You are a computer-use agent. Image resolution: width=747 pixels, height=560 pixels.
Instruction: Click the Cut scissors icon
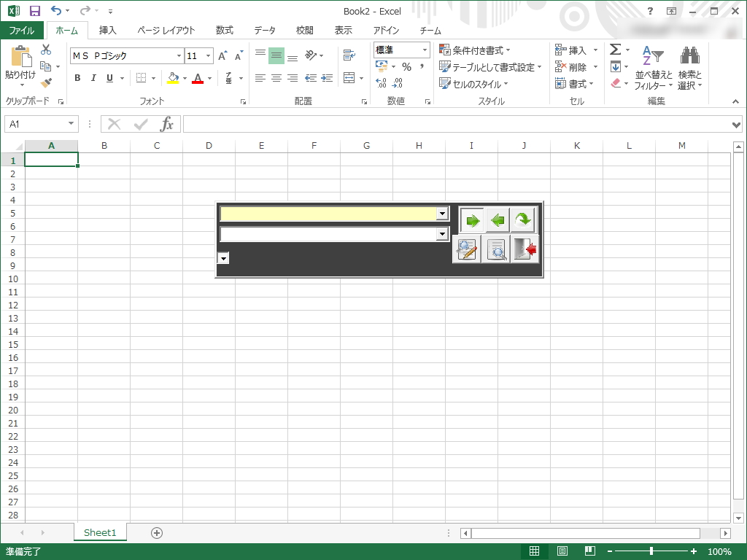pyautogui.click(x=46, y=50)
